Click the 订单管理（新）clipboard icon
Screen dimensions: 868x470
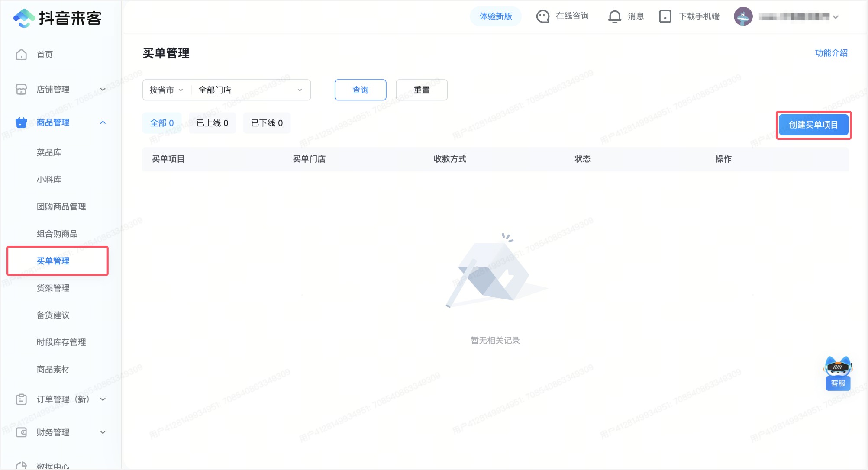point(21,399)
